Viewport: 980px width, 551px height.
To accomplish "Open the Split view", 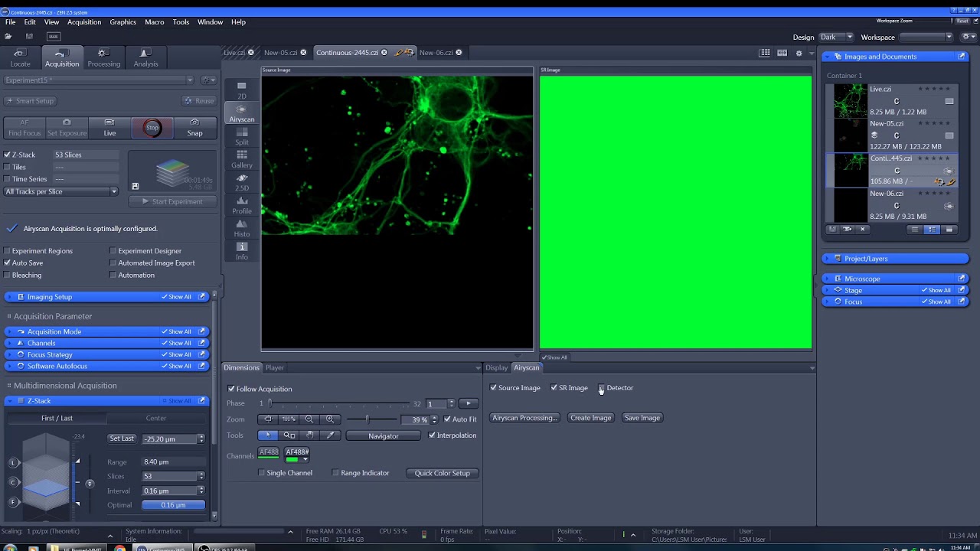I will (241, 137).
